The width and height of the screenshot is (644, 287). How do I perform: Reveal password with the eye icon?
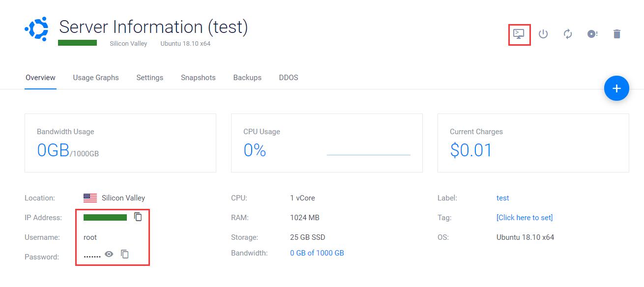tap(109, 254)
